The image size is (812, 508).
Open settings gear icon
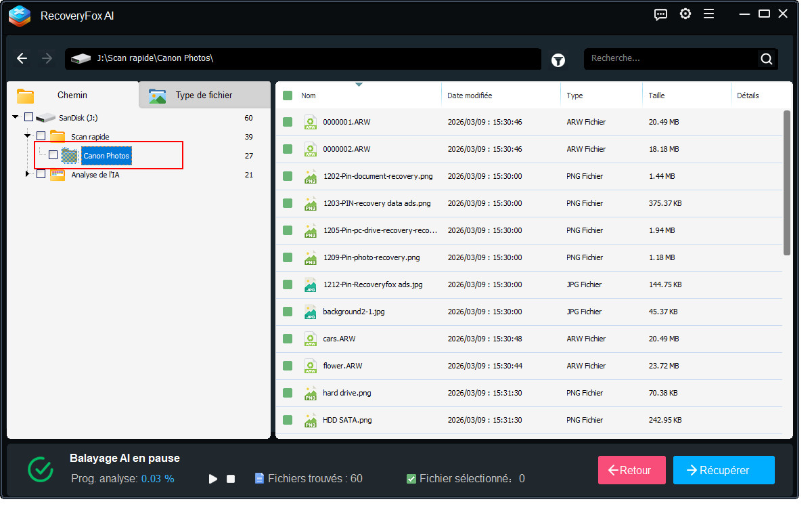pyautogui.click(x=685, y=14)
